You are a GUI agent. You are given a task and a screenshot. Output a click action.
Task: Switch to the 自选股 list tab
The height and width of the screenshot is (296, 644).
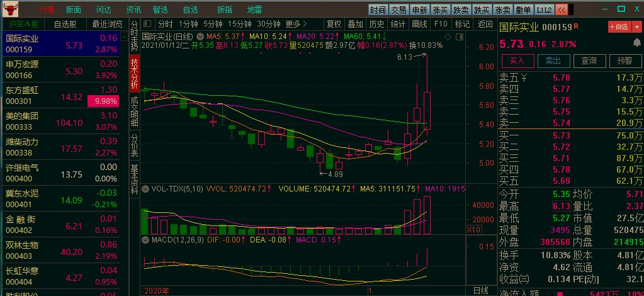click(x=65, y=24)
